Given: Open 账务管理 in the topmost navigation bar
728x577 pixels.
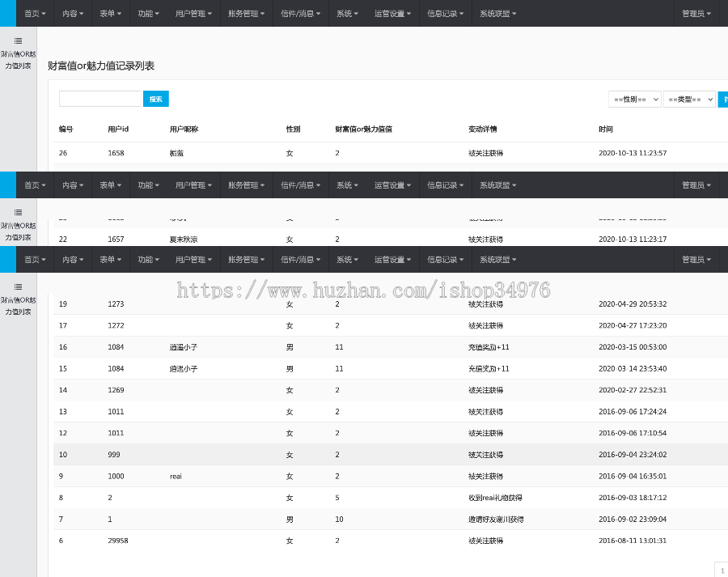Looking at the screenshot, I should pos(246,14).
